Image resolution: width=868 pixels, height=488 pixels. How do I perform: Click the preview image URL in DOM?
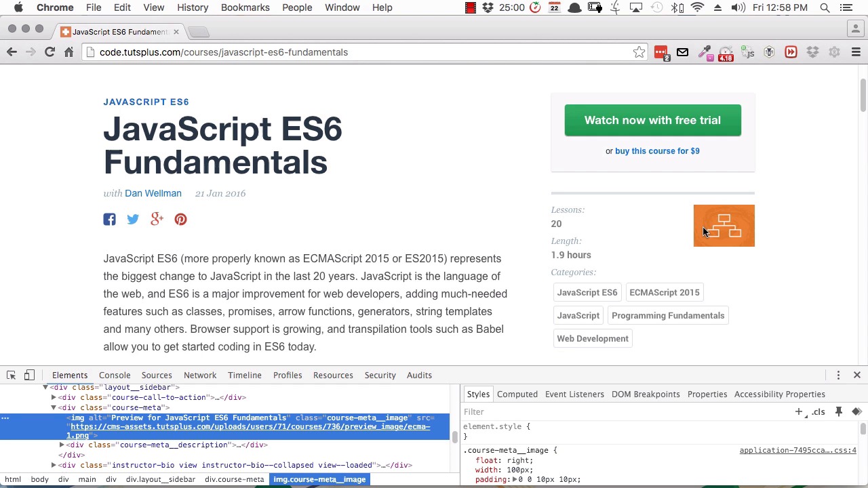tap(250, 430)
